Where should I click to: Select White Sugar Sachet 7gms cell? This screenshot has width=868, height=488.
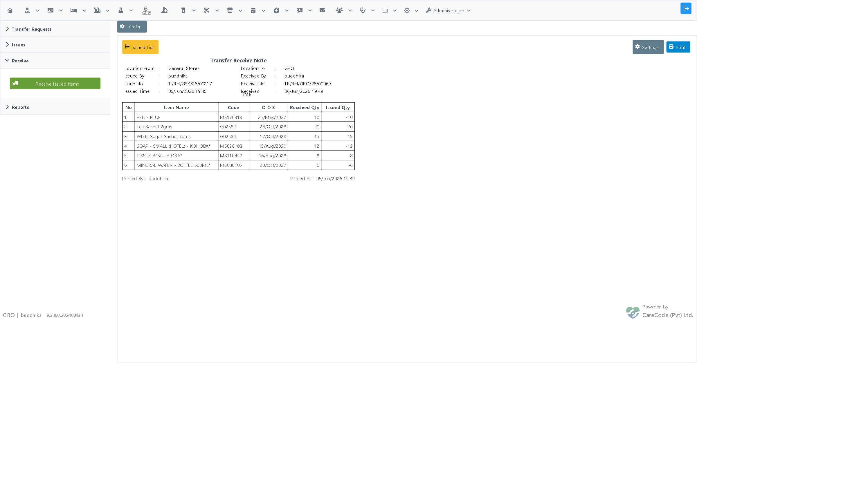click(x=176, y=136)
